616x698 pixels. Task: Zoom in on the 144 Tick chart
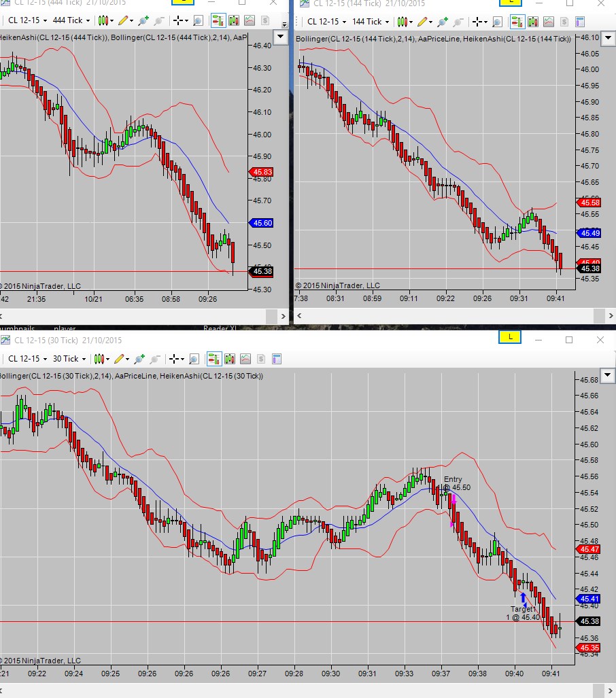tap(443, 21)
